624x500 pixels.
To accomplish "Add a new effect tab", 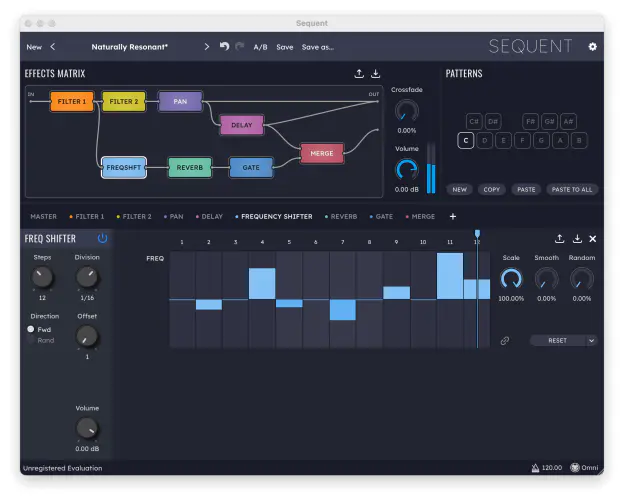I will click(452, 217).
